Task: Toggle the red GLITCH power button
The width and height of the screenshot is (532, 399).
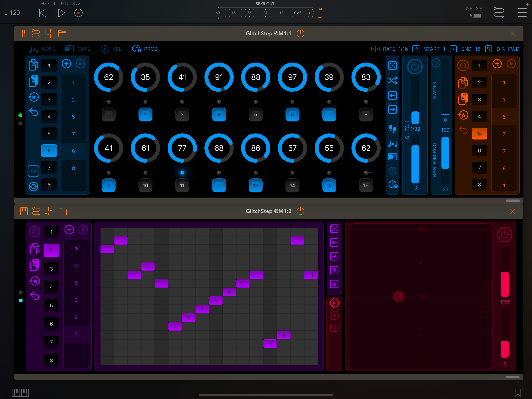Action: [x=505, y=234]
